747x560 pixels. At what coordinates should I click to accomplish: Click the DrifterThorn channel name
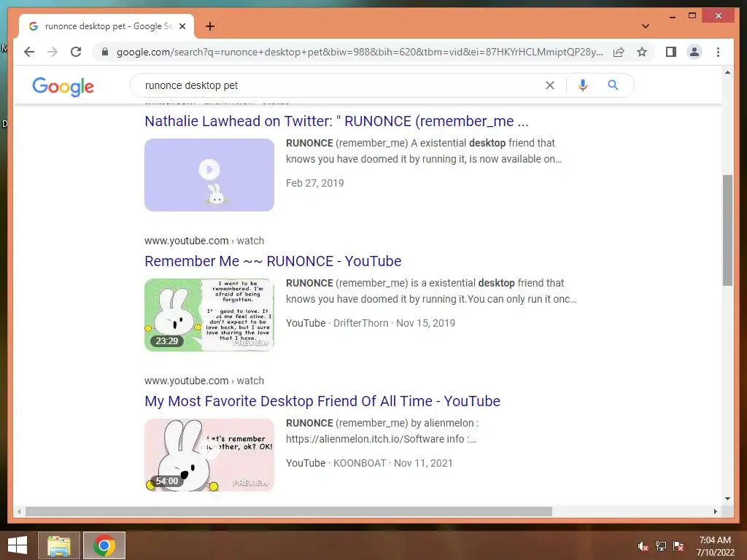(360, 323)
